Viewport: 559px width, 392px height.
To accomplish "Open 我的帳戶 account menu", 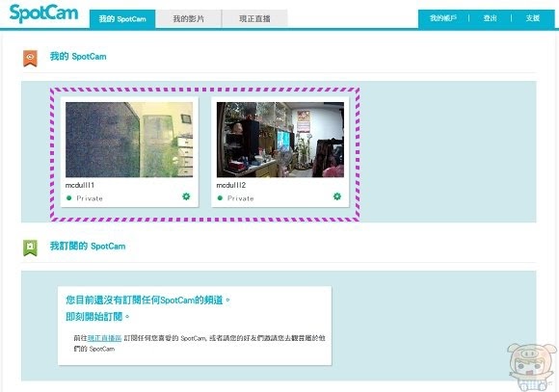I will pos(442,18).
